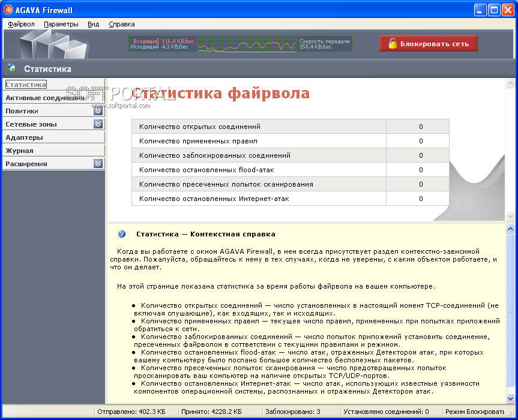This screenshot has height=420, width=518.
Task: Click value 0 for заблокированных соединений
Action: coord(421,155)
